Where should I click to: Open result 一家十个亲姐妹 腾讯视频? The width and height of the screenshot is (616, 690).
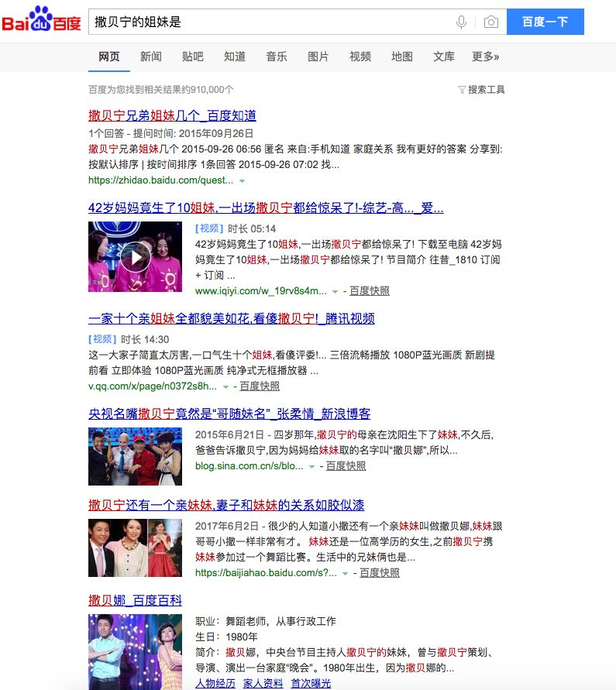(x=232, y=318)
